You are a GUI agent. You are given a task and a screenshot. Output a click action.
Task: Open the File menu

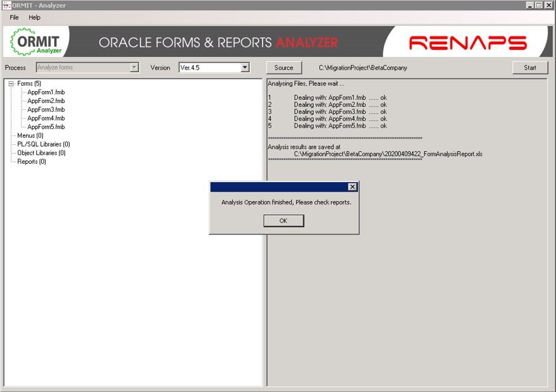click(x=14, y=17)
